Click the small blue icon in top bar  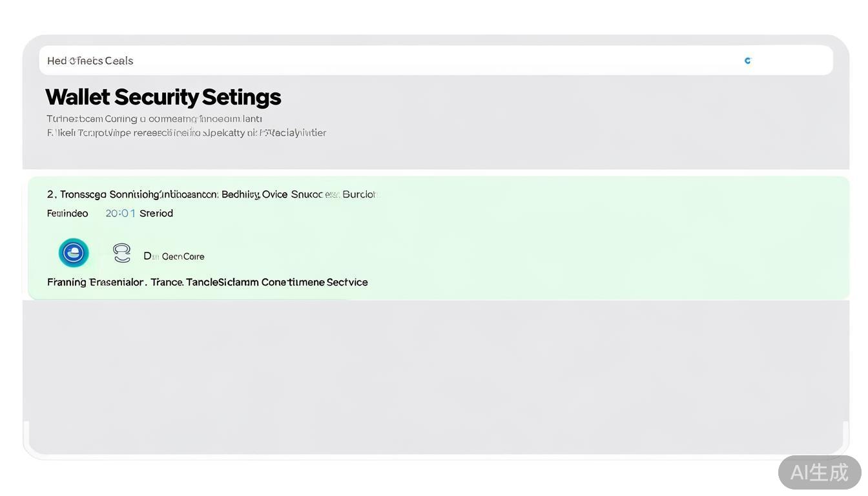tap(748, 61)
